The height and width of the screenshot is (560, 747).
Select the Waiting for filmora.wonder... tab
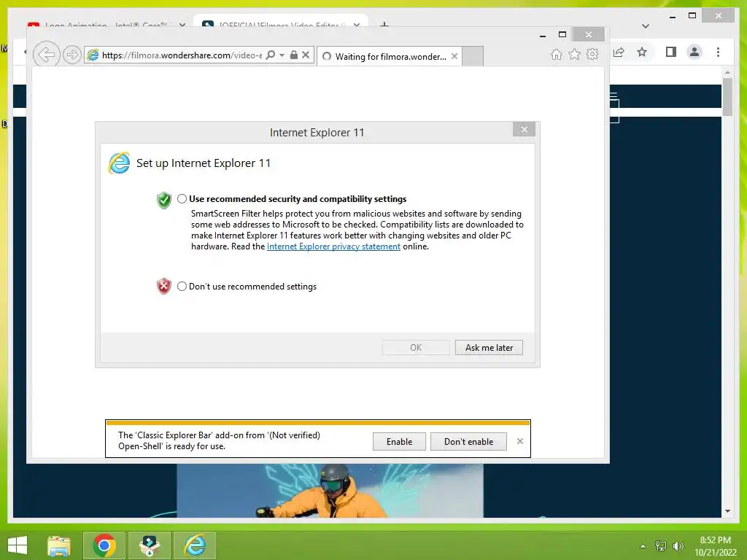click(x=388, y=56)
